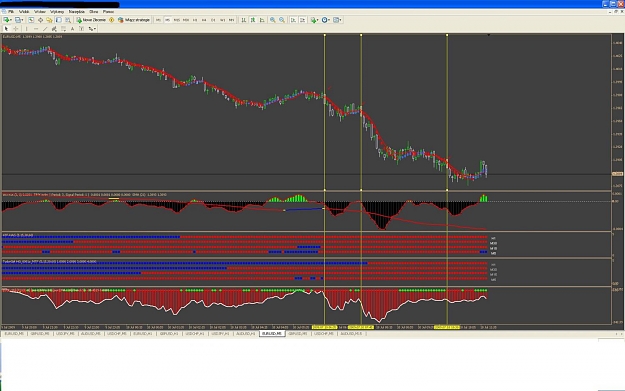Open the Plik menu
The height and width of the screenshot is (391, 625).
point(11,12)
